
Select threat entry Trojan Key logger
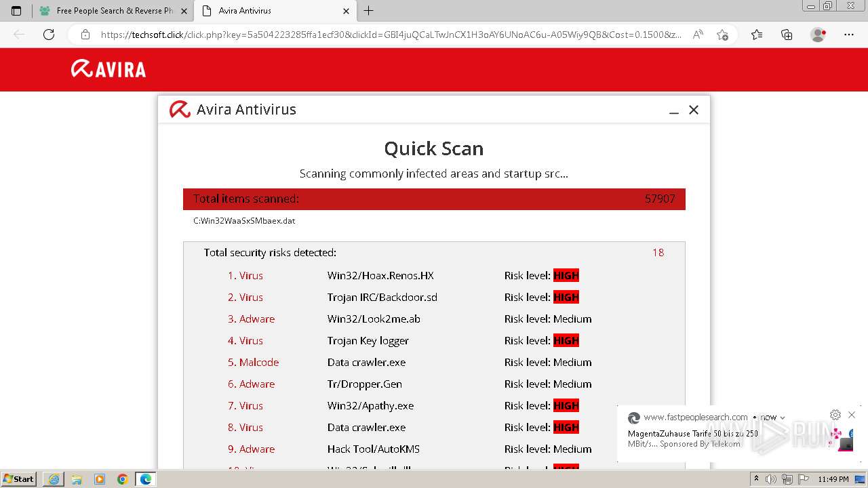368,341
